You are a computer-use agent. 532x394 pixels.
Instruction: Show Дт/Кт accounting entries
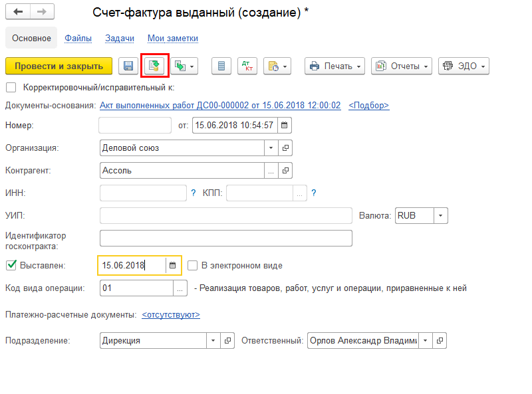click(x=247, y=66)
